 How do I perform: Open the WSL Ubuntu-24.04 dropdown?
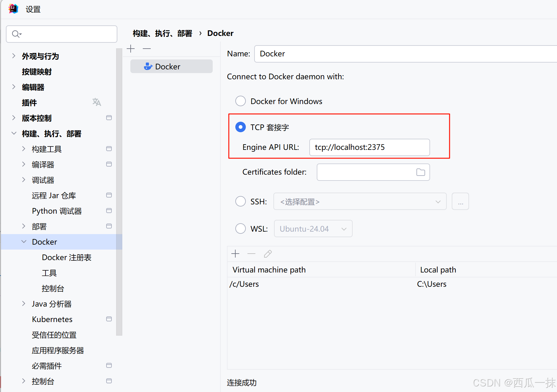(x=313, y=229)
